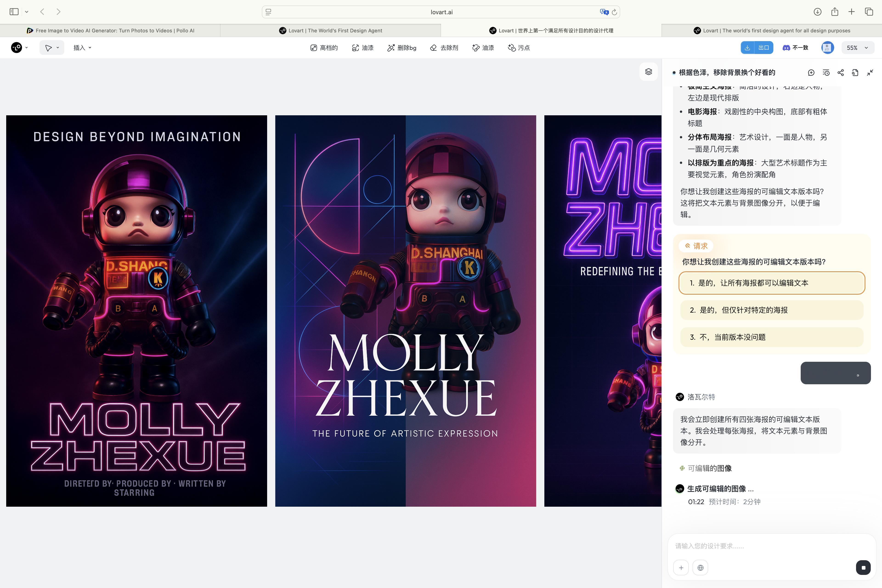
Task: Open the Safari downloads icon
Action: pos(817,12)
